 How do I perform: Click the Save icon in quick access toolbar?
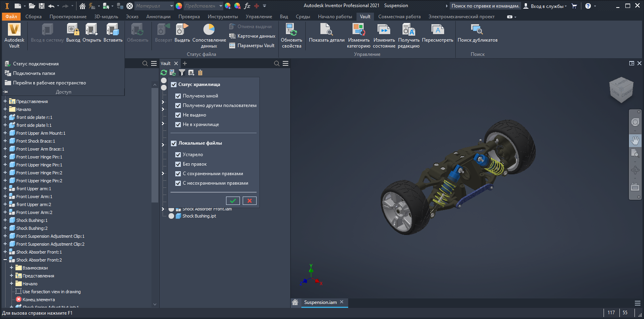pyautogui.click(x=41, y=6)
